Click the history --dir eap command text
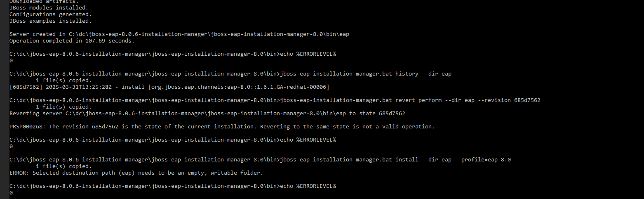The height and width of the screenshot is (199, 644). (423, 74)
